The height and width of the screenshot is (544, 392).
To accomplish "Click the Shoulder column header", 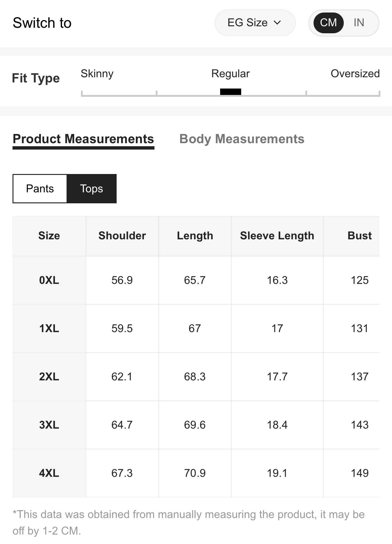I will pyautogui.click(x=122, y=236).
